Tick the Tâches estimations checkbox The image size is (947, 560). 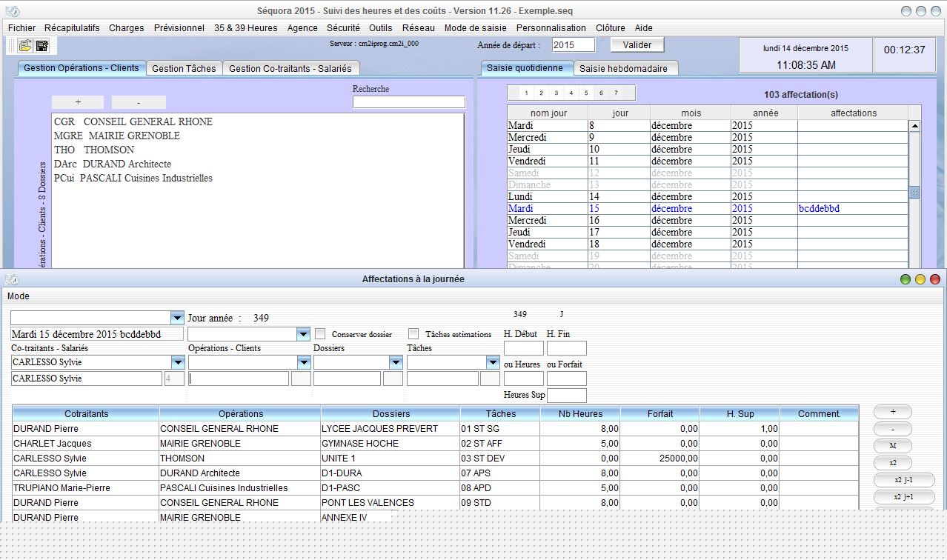point(413,334)
